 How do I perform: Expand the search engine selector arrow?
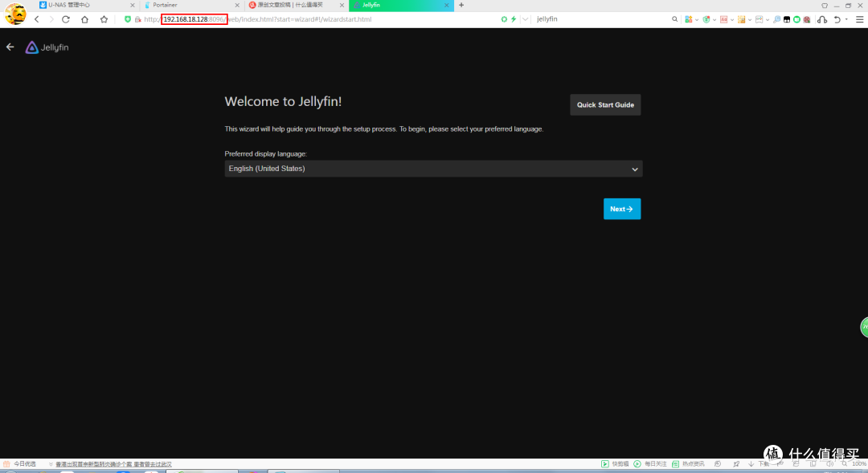(525, 19)
